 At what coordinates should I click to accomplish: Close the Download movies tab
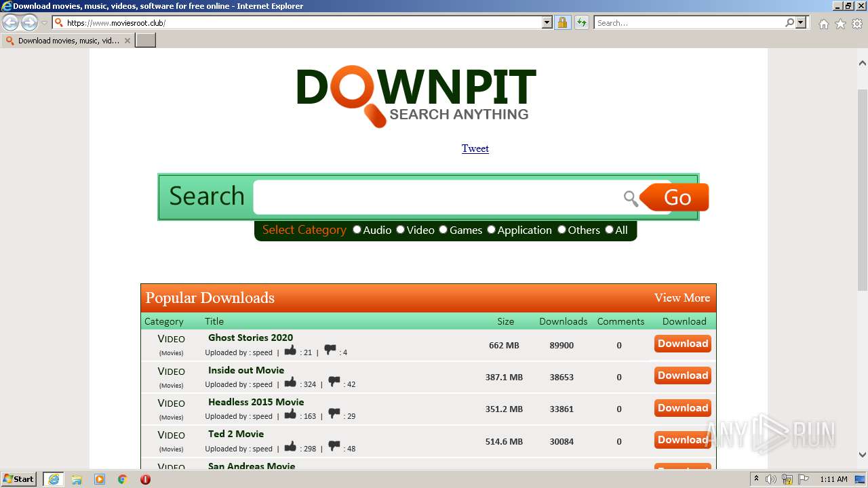click(127, 41)
